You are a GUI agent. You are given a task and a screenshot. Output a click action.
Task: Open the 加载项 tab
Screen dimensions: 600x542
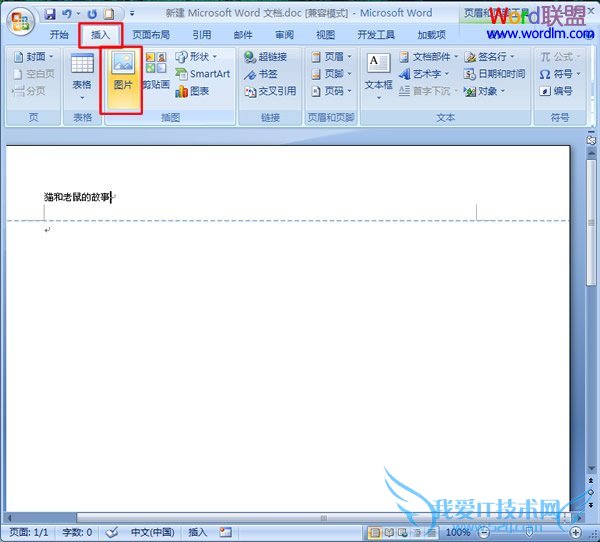(432, 35)
